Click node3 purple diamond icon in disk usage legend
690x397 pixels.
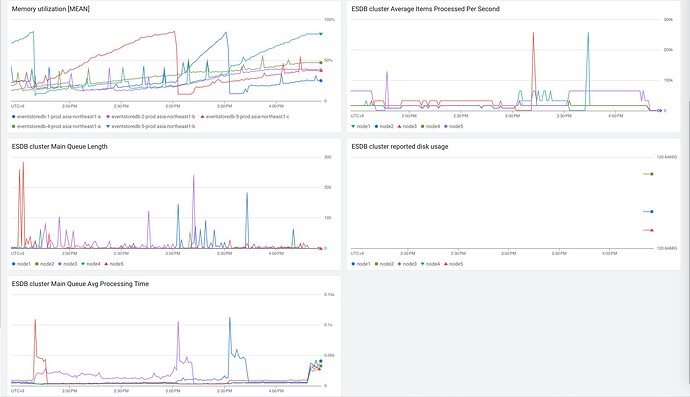pos(399,264)
